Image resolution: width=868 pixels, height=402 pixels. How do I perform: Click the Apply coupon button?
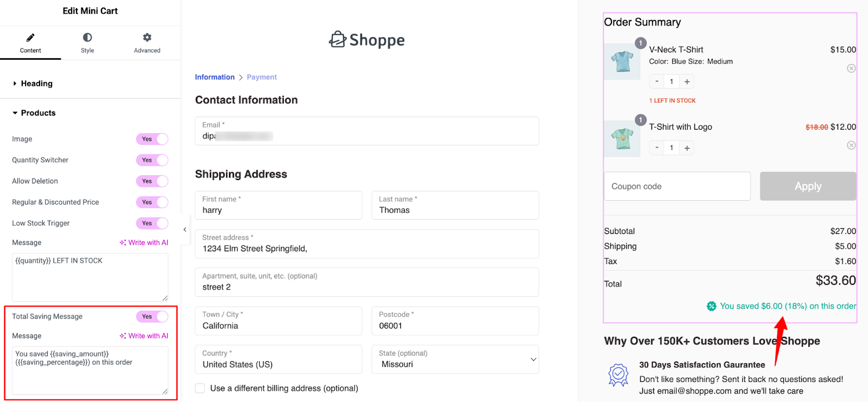(808, 186)
